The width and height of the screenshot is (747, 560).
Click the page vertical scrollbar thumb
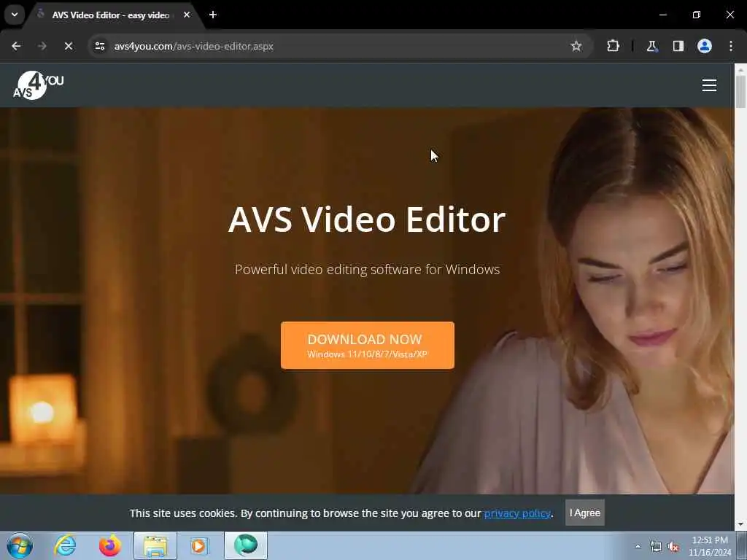(x=741, y=91)
